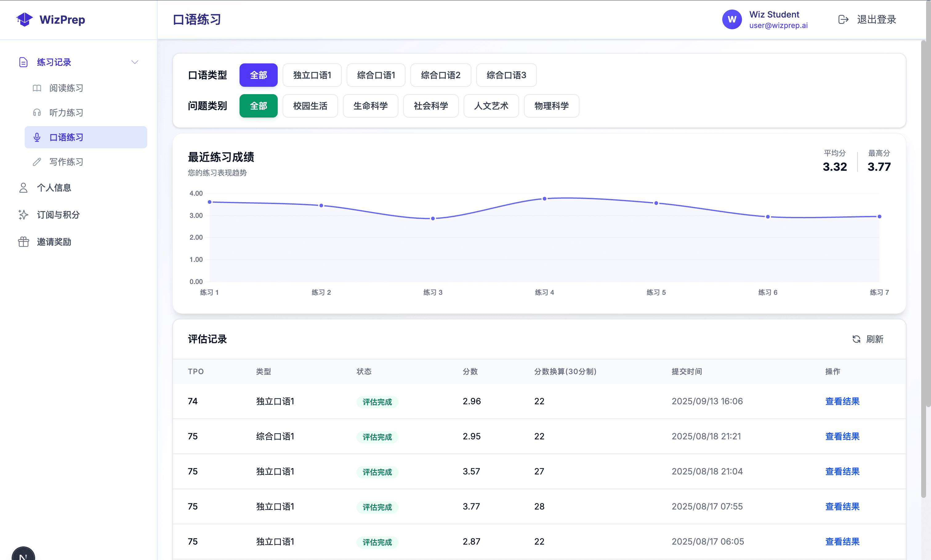
Task: Click 查看结果 for TPO 74
Action: click(842, 401)
